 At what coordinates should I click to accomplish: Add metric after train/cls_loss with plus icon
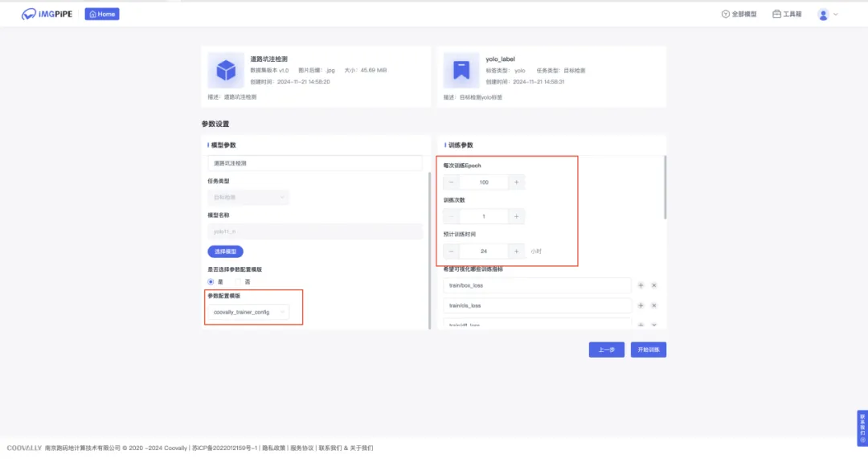[x=641, y=305]
